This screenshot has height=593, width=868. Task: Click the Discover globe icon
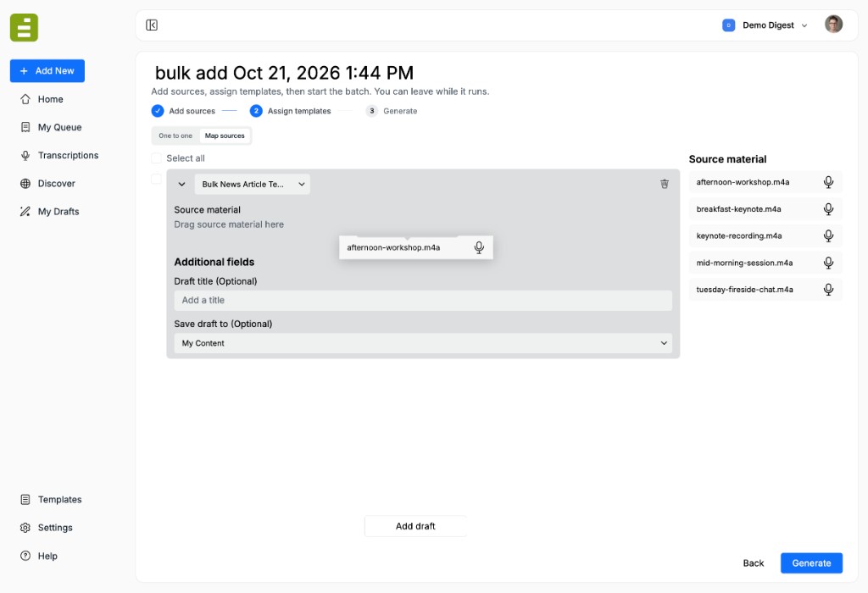[25, 184]
